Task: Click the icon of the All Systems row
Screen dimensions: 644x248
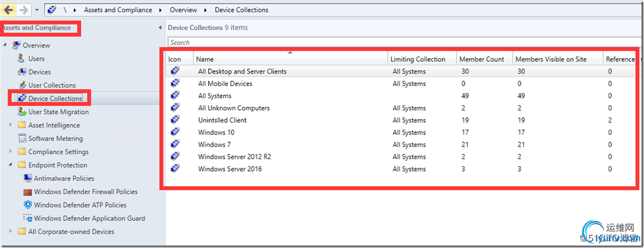Action: [x=176, y=95]
